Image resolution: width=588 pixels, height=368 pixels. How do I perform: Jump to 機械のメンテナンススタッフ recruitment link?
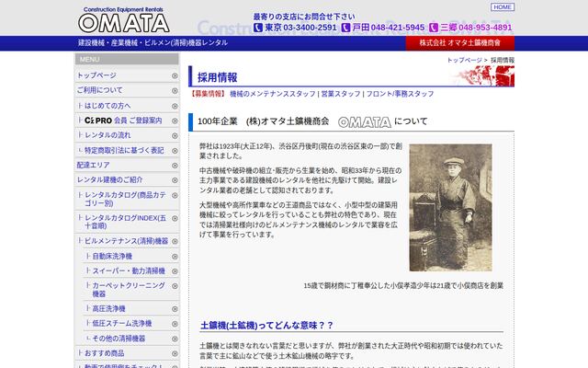coord(273,94)
